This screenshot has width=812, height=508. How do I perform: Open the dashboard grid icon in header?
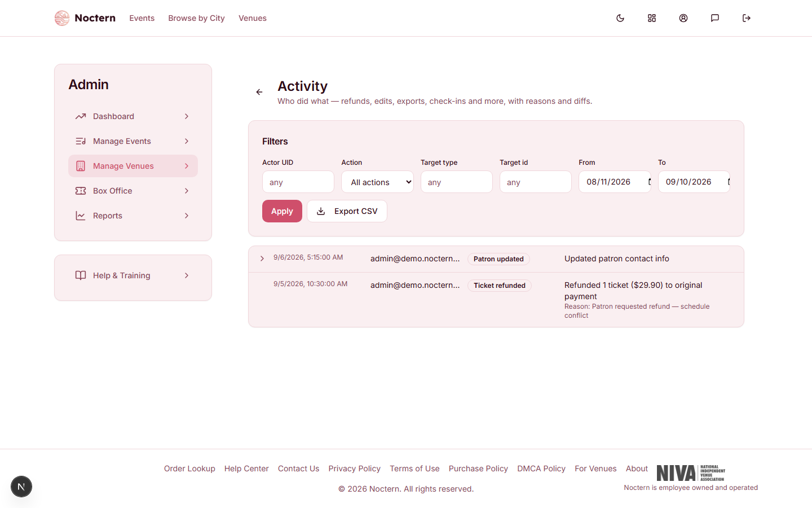point(652,18)
